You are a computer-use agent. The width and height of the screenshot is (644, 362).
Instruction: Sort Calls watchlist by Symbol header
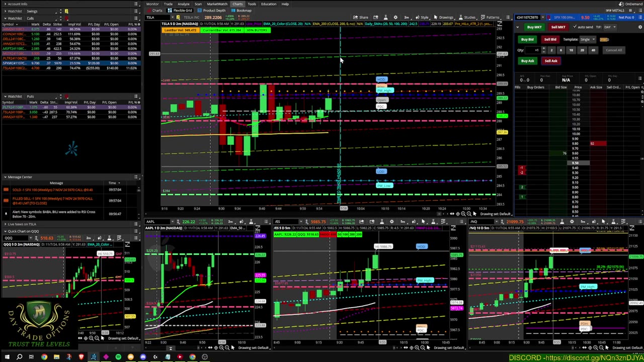[8, 24]
